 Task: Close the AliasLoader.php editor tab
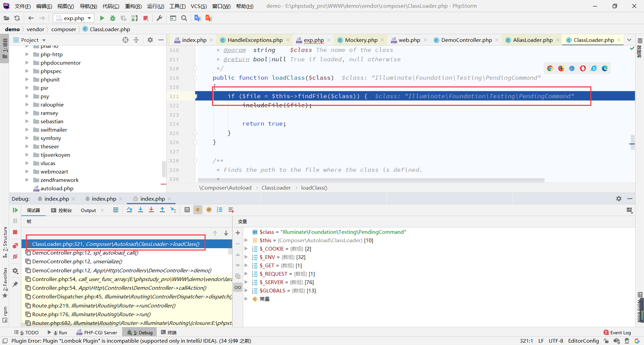point(557,40)
